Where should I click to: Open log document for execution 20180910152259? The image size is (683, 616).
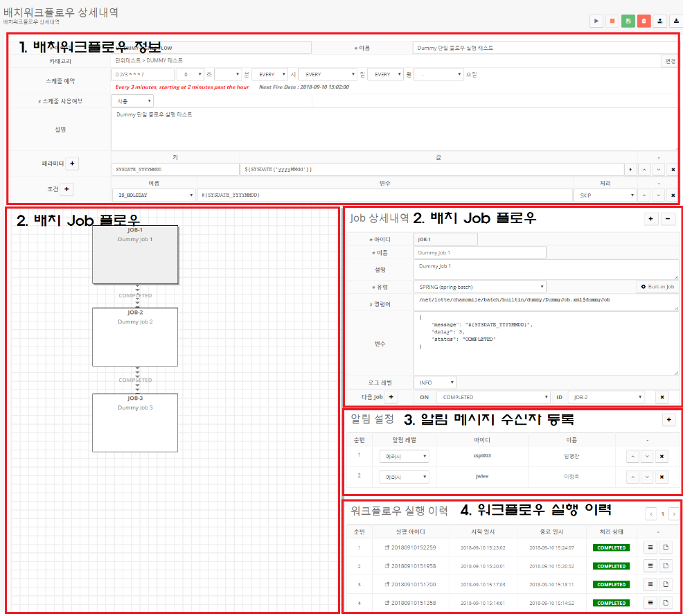click(x=666, y=547)
